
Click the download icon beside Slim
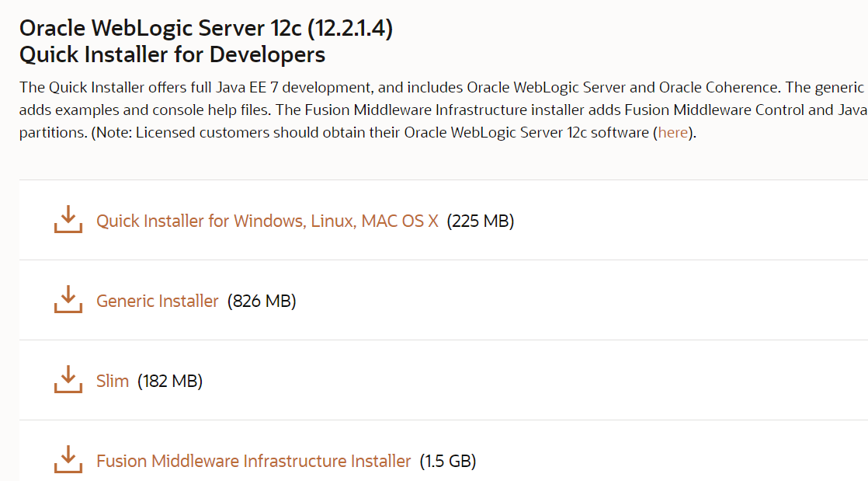click(x=68, y=381)
